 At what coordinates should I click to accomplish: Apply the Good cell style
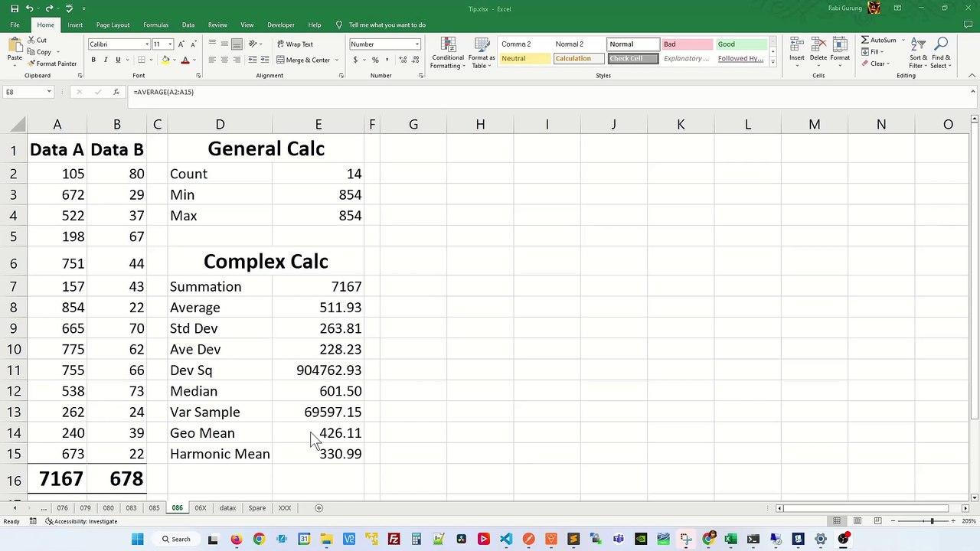coord(741,44)
